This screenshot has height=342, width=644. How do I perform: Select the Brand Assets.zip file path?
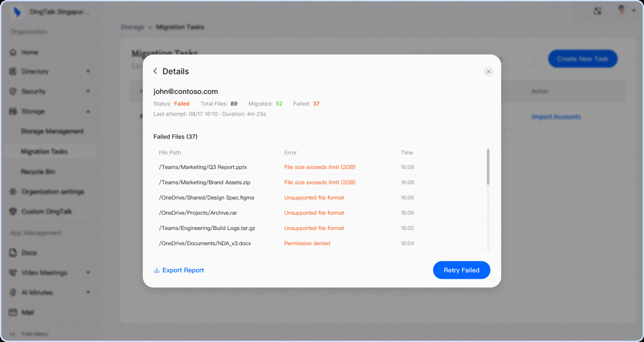(205, 182)
